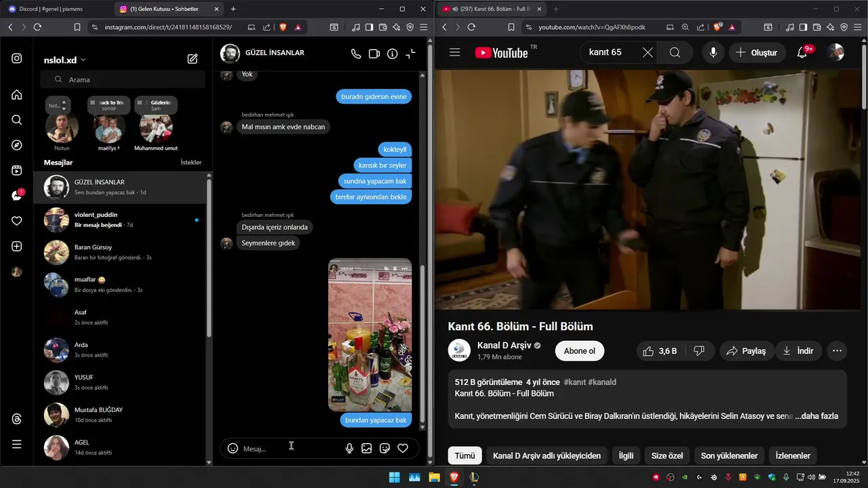Click the İndir download button

pos(798,351)
